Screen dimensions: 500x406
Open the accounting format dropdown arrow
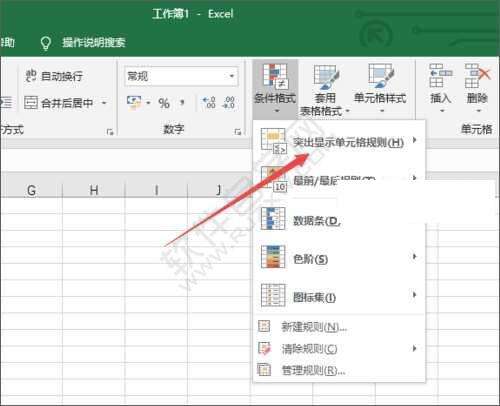pos(148,103)
